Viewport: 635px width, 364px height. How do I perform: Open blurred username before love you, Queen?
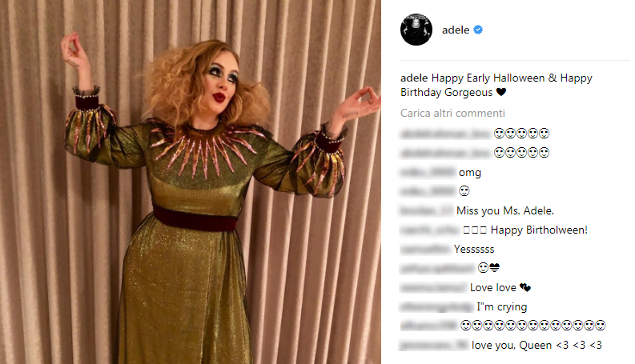[x=434, y=345]
